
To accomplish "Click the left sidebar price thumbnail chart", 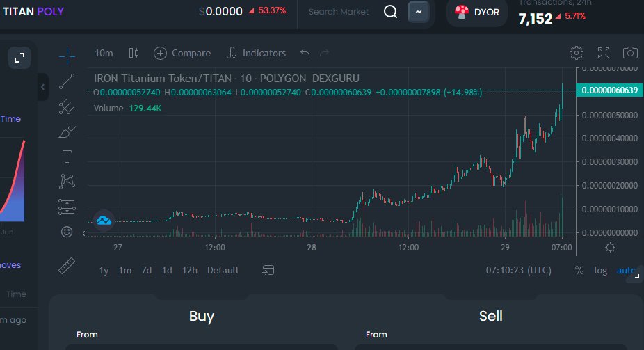I will coord(13,181).
